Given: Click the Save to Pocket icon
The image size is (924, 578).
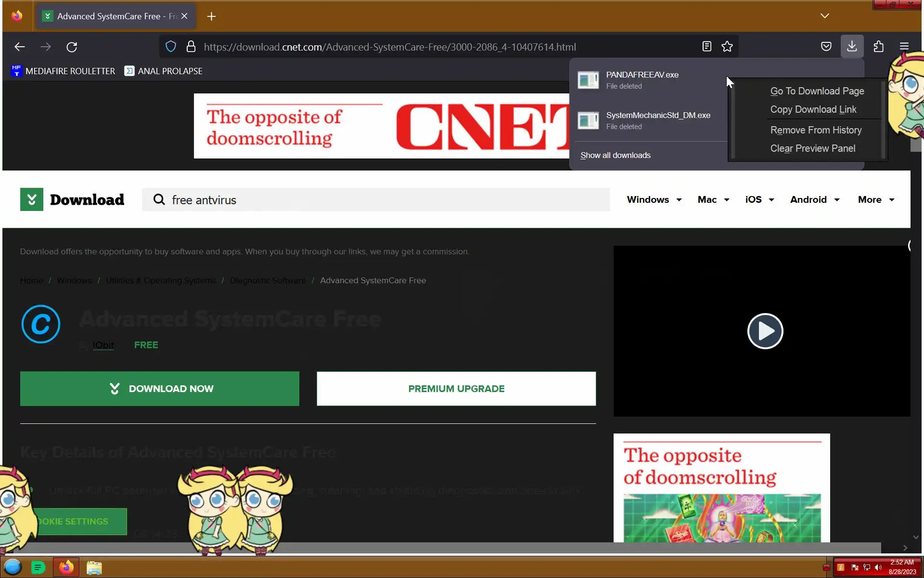Looking at the screenshot, I should pyautogui.click(x=826, y=47).
